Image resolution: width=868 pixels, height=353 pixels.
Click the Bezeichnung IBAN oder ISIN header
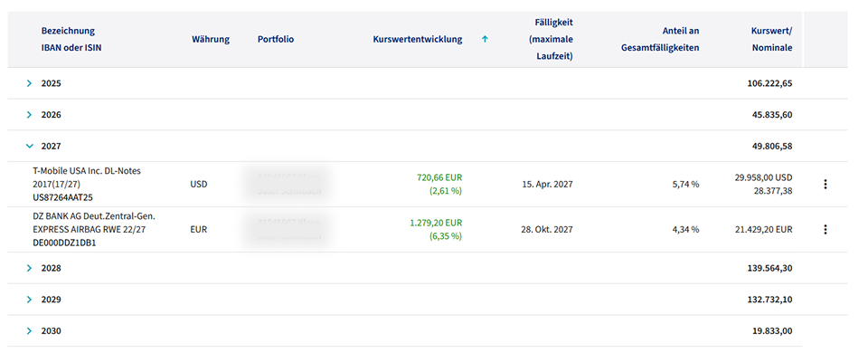pyautogui.click(x=71, y=39)
